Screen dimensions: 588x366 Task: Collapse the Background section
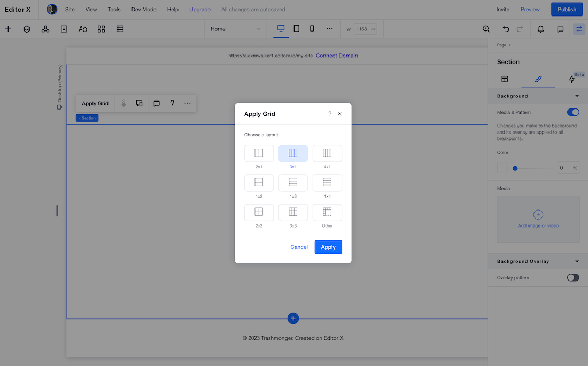(x=577, y=96)
